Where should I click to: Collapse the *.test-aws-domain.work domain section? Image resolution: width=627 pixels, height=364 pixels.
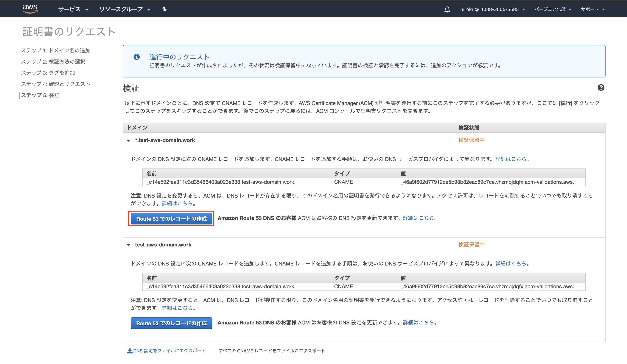coord(128,140)
